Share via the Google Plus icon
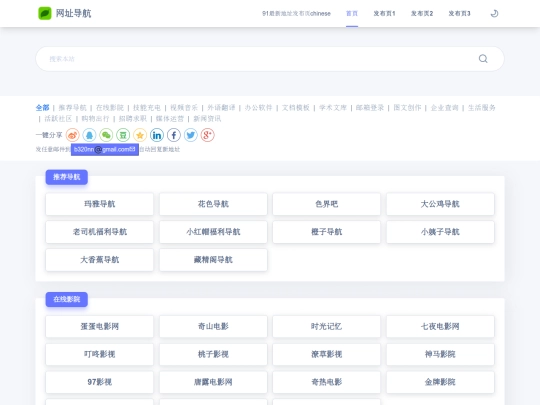Screen dimensions: 540x405 (x=208, y=135)
